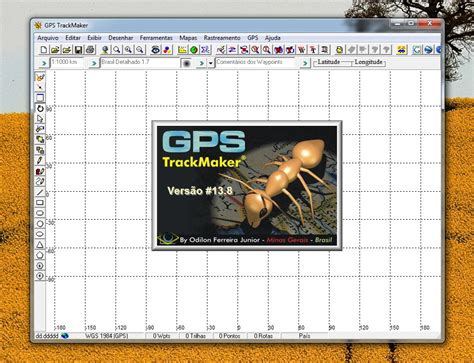474x363 pixels.
Task: Click the Brasil Detalhado 1.7 map field
Action: [140, 62]
